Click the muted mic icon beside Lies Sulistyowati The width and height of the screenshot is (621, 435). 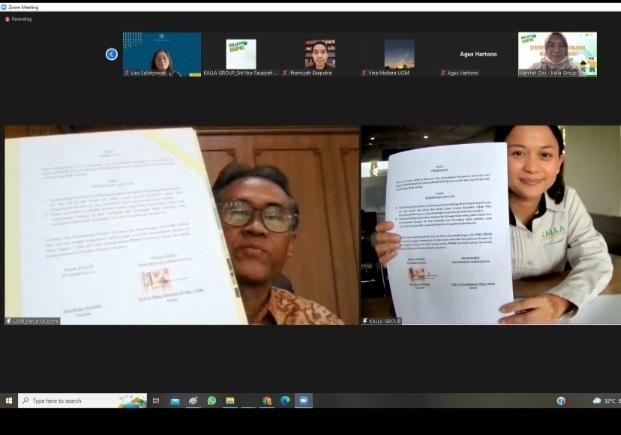(126, 73)
